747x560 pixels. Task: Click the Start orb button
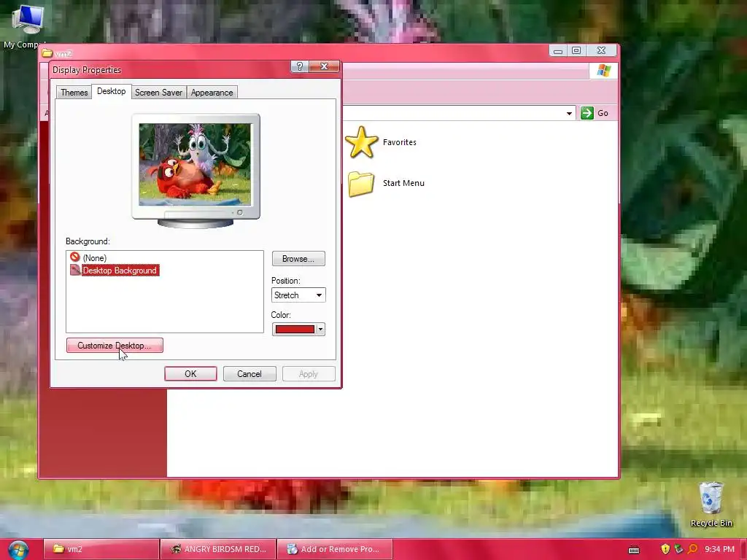point(18,550)
